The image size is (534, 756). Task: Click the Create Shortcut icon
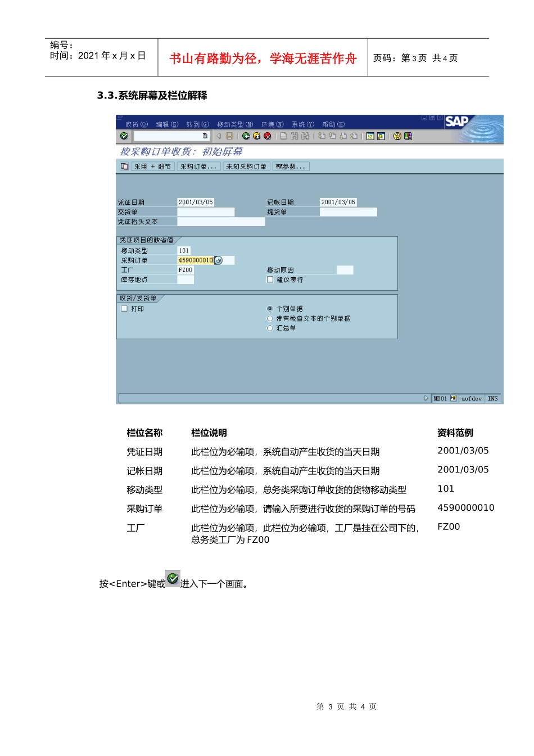[381, 136]
